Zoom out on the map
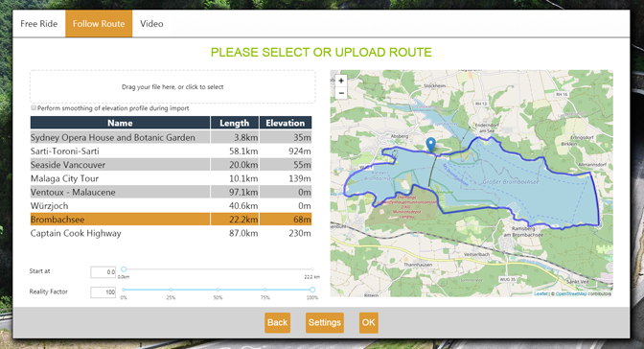The width and height of the screenshot is (644, 349). coord(341,93)
